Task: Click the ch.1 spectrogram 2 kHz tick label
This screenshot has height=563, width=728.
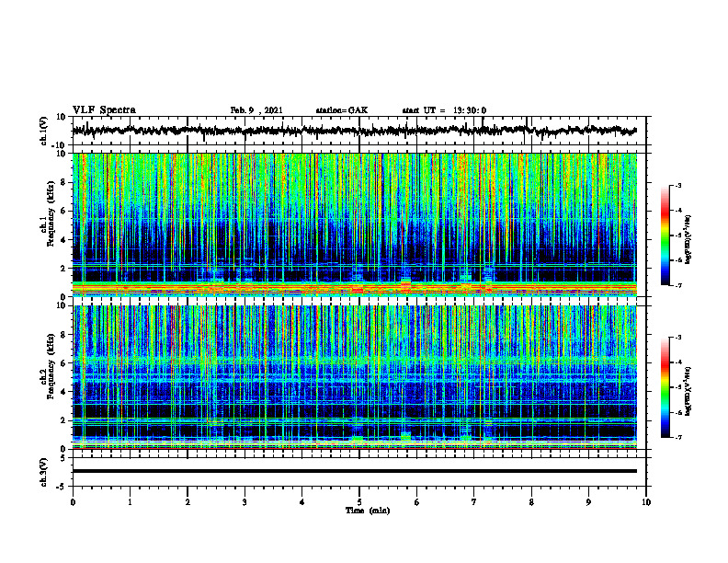Action: point(63,269)
